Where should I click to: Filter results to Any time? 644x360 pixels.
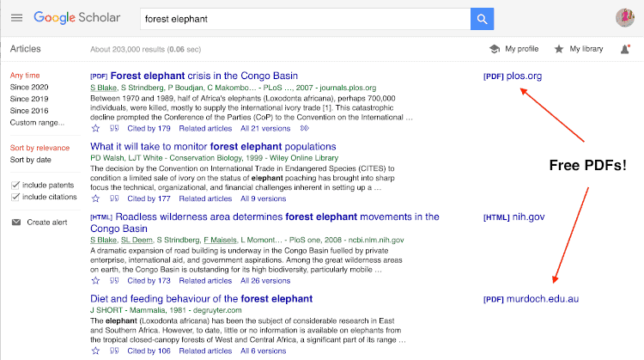(25, 76)
